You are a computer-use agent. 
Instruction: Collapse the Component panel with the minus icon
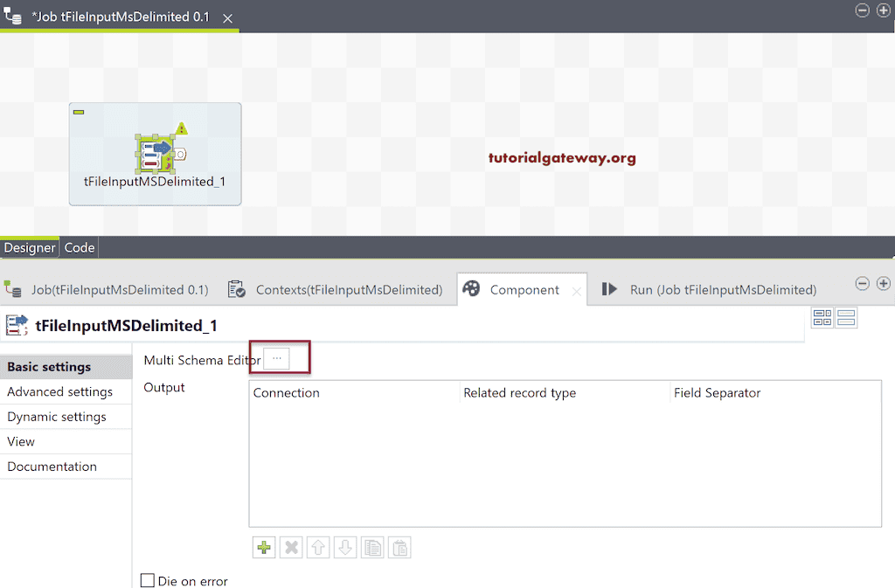(862, 284)
